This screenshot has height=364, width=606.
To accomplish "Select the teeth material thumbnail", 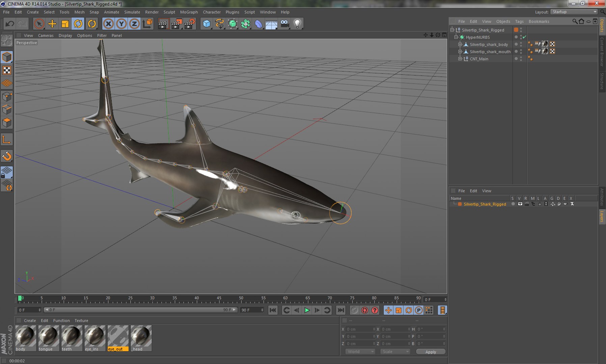I will point(72,338).
